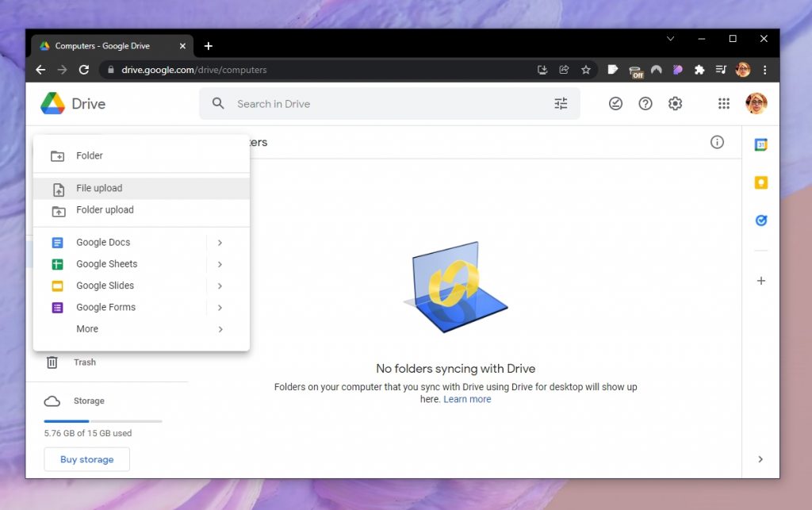Expand the Google Slides submenu arrow
Viewport: 812px width, 510px height.
pyautogui.click(x=220, y=286)
